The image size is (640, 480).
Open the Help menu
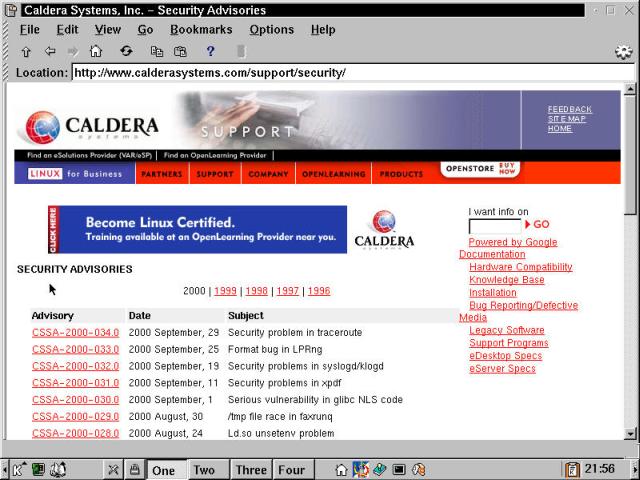pyautogui.click(x=323, y=30)
